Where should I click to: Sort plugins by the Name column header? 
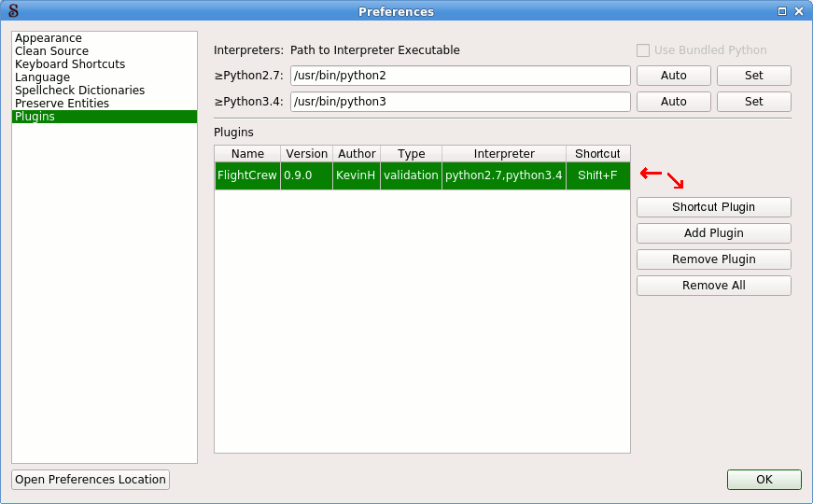pos(247,153)
